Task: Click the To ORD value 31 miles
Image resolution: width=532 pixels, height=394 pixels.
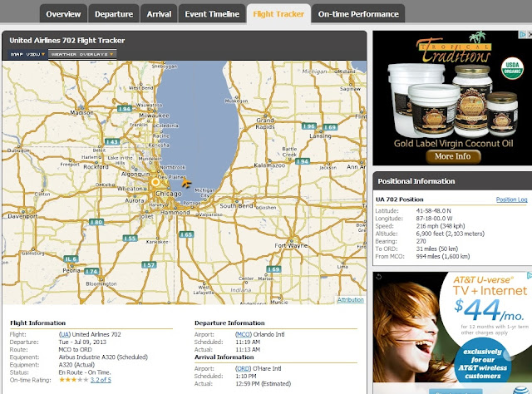Action: click(x=437, y=249)
